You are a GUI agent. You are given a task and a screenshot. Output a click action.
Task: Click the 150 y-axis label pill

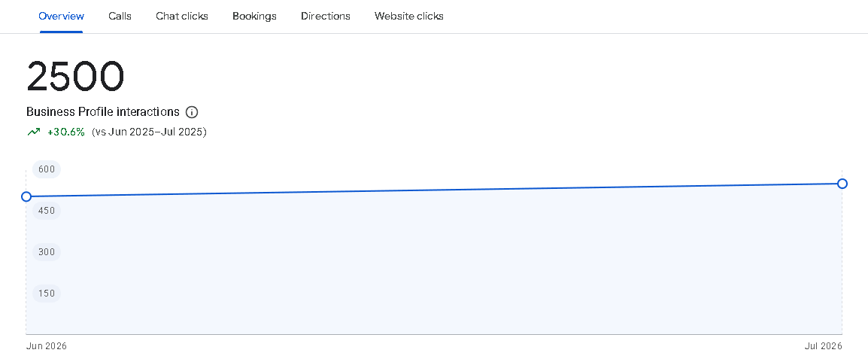pos(47,293)
